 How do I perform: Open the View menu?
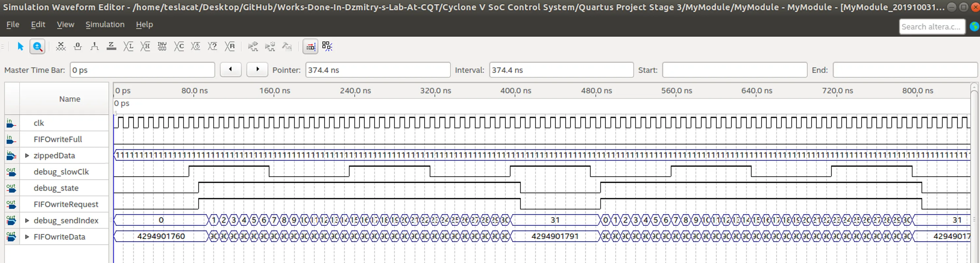coord(66,24)
